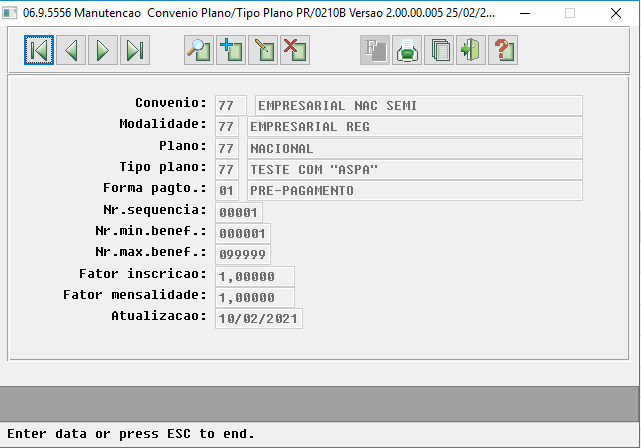Click the Fator inscricao value field

(x=255, y=277)
